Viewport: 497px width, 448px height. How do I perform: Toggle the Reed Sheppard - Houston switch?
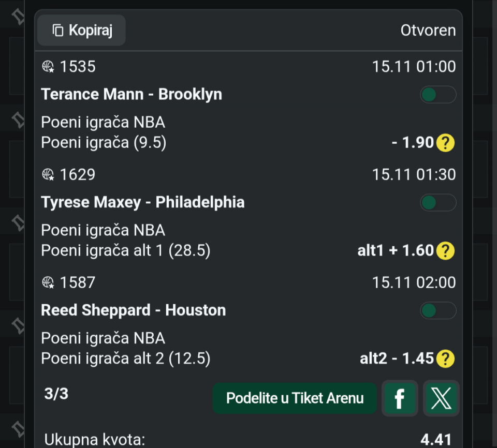pos(437,310)
